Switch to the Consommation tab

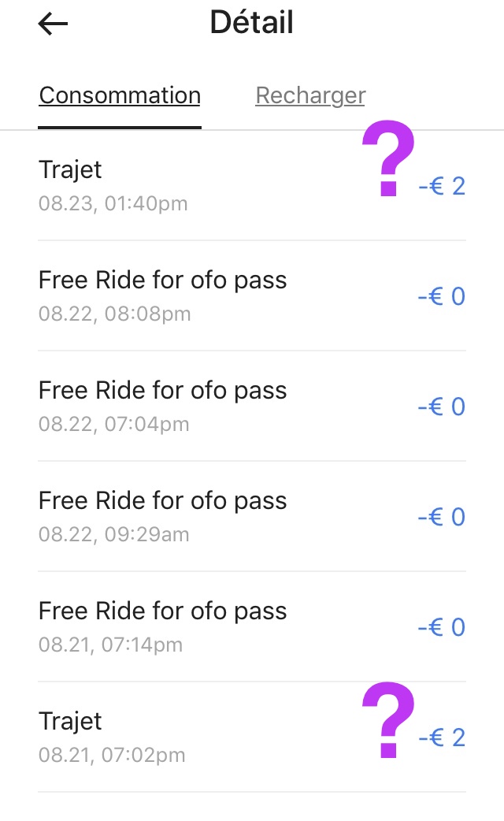(x=120, y=95)
